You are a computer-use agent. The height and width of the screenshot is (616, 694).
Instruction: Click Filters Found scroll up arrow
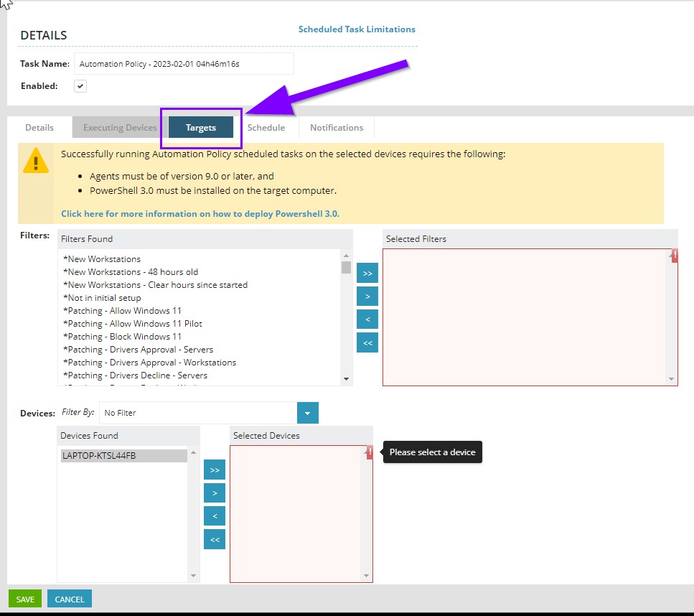point(346,256)
